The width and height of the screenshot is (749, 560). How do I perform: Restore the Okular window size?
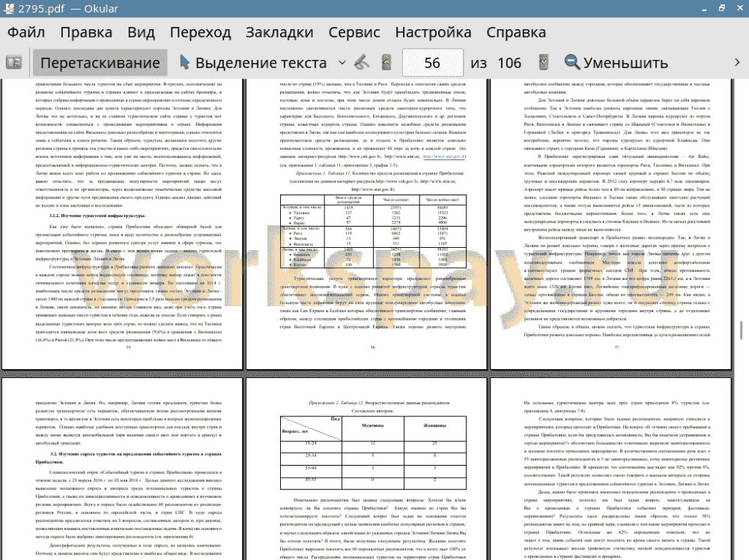(x=722, y=8)
